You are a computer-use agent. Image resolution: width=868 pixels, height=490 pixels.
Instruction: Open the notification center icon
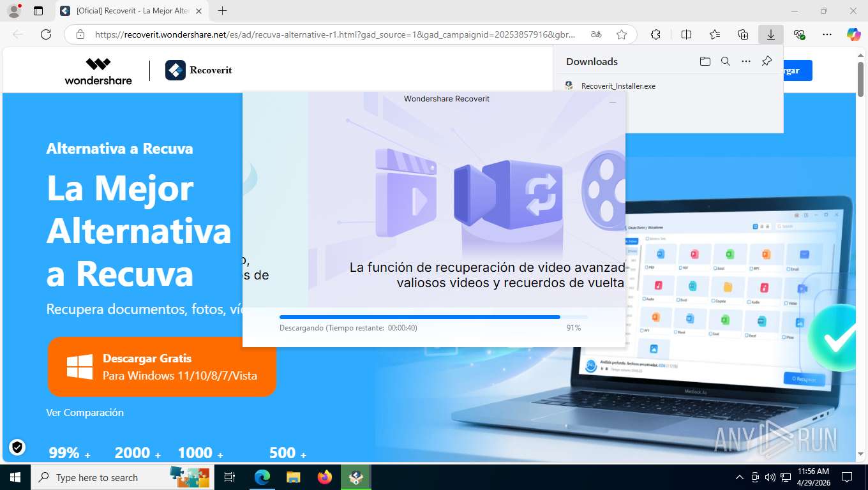[x=847, y=477]
